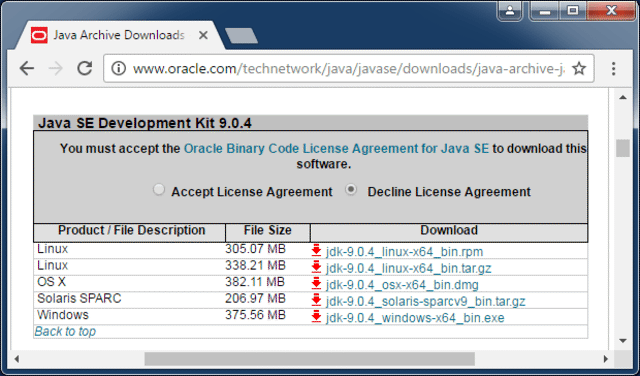The image size is (640, 376).
Task: Download jdk-9.0.4_solaris-sparcv9_bin.tar.gz
Action: pyautogui.click(x=425, y=302)
